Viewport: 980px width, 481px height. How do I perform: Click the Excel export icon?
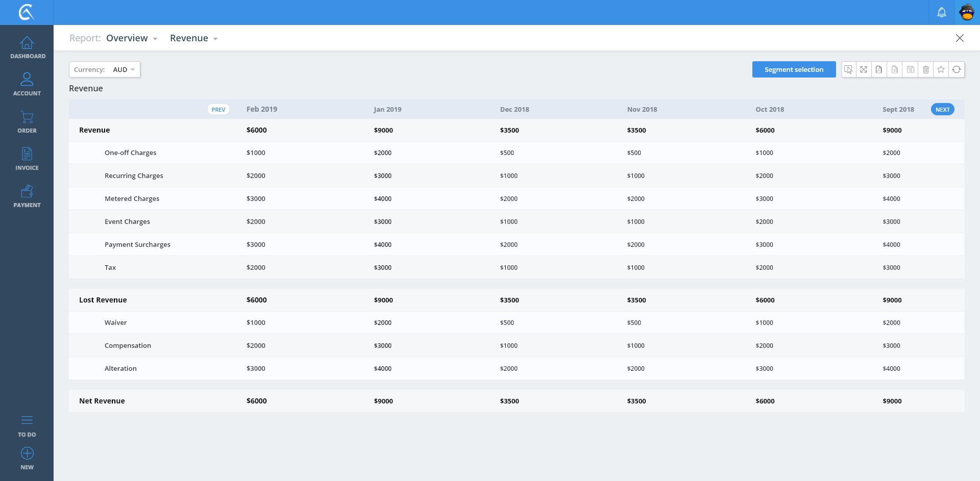pos(895,69)
